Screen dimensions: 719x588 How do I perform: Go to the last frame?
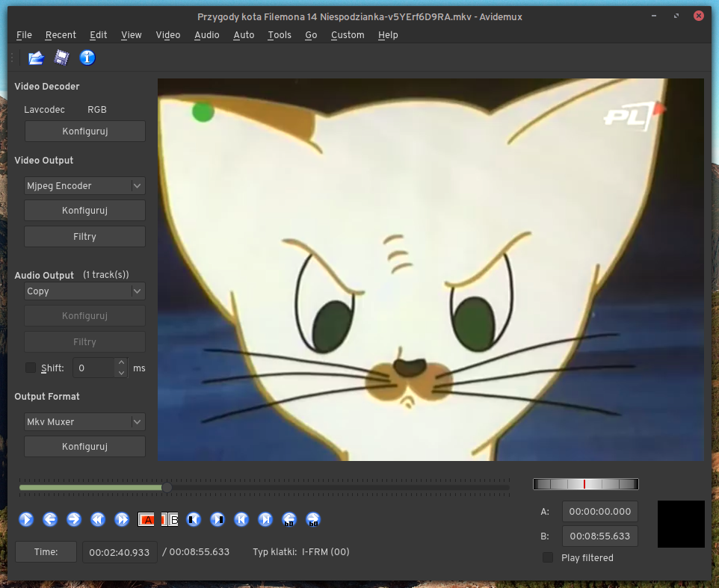click(265, 519)
